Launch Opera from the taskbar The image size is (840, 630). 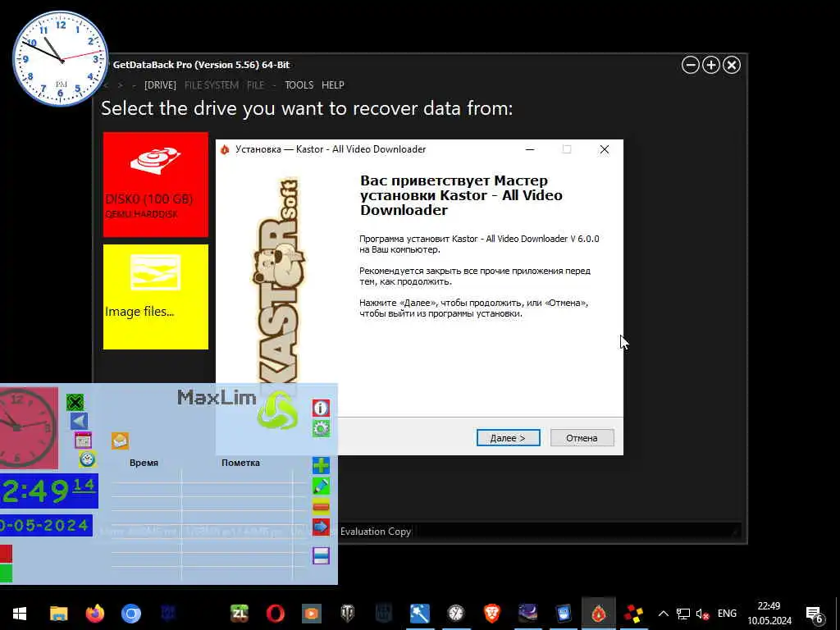pos(276,614)
